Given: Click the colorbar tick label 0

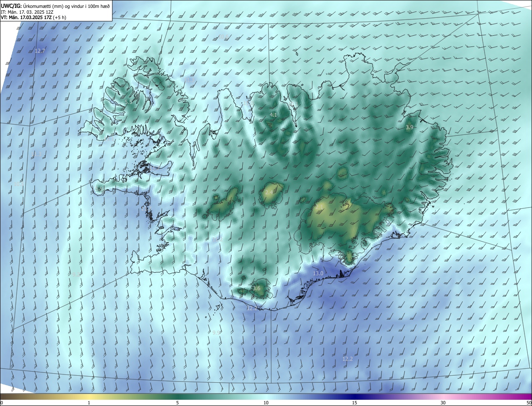Looking at the screenshot, I should [x=2, y=403].
